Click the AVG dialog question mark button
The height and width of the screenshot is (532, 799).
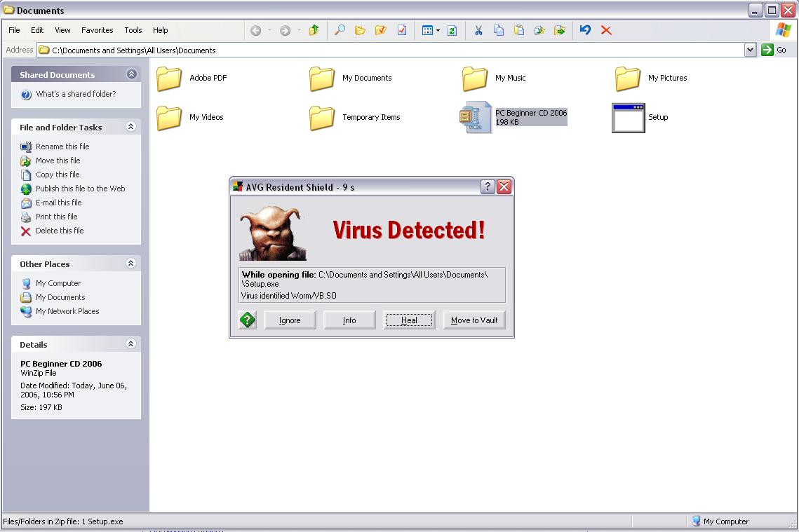[488, 187]
